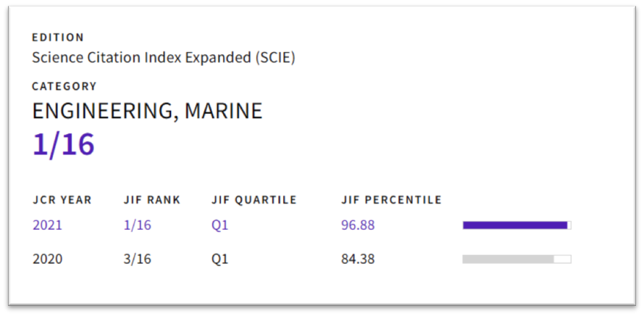Click Science Citation Index Expanded (SCIE) text
The height and width of the screenshot is (316, 644).
click(x=163, y=57)
